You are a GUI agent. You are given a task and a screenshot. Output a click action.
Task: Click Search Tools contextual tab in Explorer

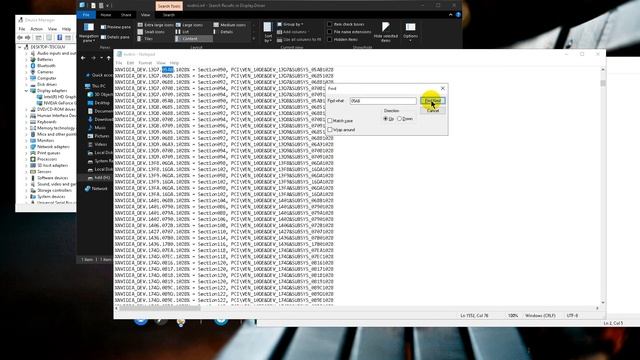169,6
